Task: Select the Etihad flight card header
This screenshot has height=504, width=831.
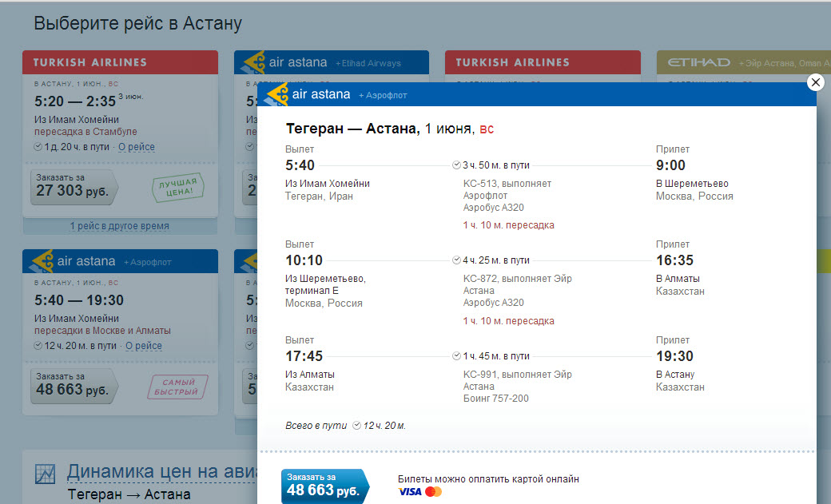Action: tap(743, 62)
